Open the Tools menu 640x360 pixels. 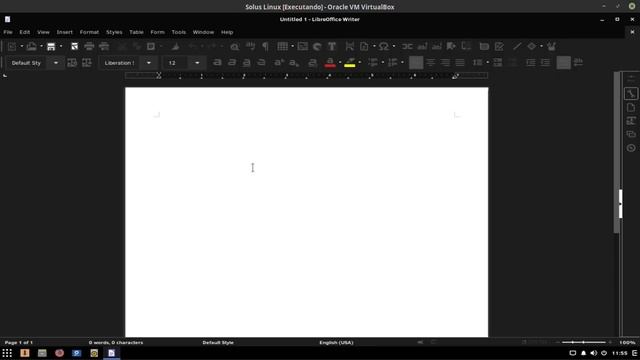coord(179,32)
